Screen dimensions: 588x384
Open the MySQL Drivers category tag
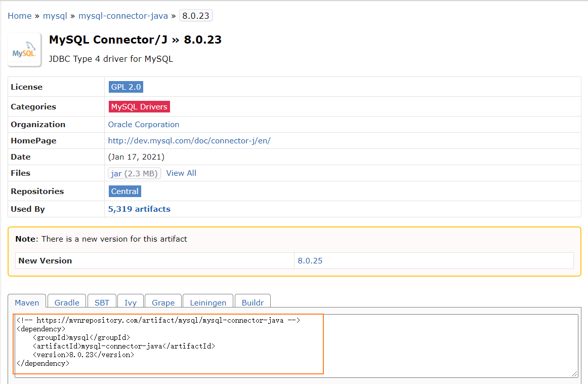point(139,107)
